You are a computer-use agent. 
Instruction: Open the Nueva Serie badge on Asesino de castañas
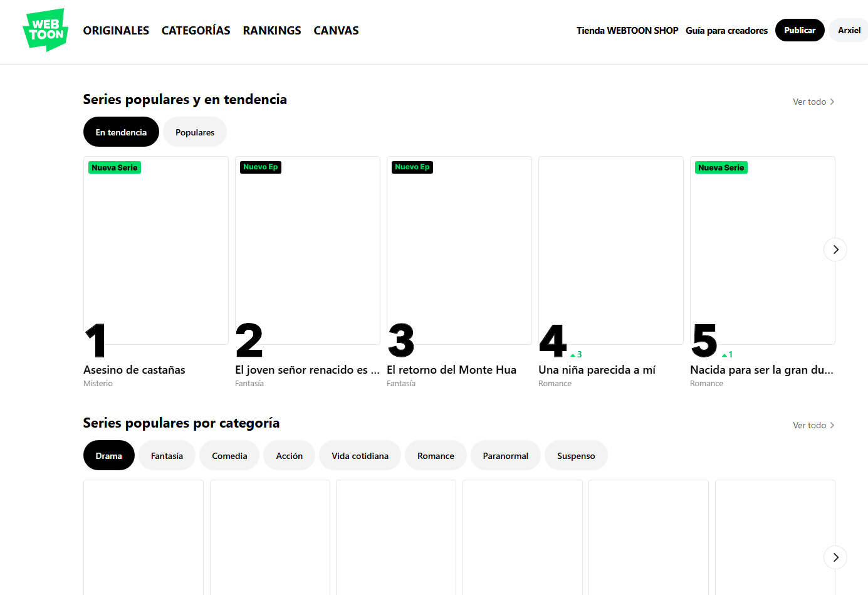pyautogui.click(x=115, y=167)
